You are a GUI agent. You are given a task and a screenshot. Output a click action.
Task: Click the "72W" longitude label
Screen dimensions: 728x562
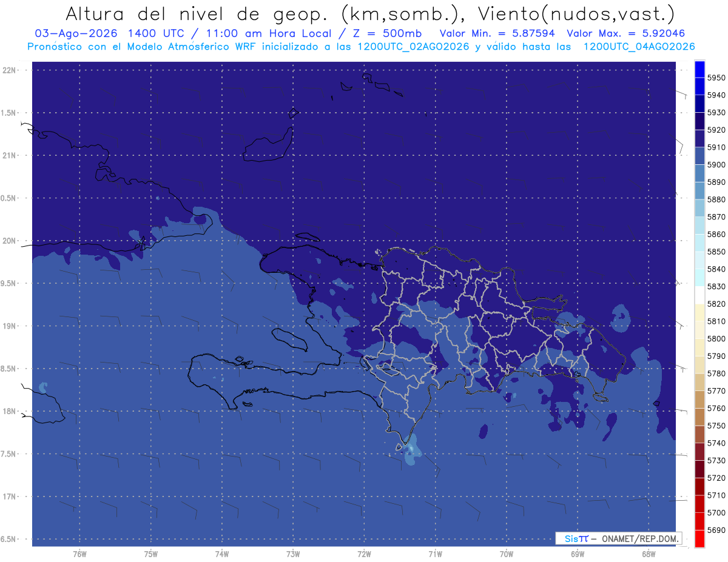[364, 554]
